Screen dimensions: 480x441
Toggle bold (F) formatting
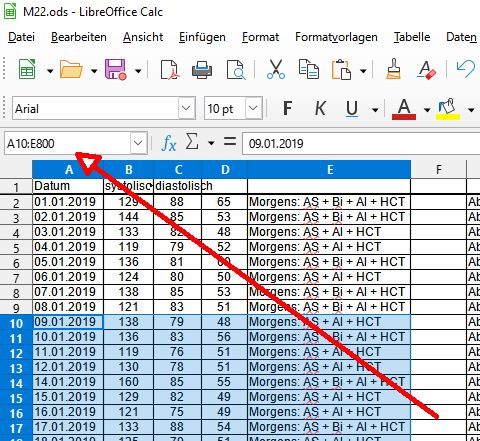[287, 108]
